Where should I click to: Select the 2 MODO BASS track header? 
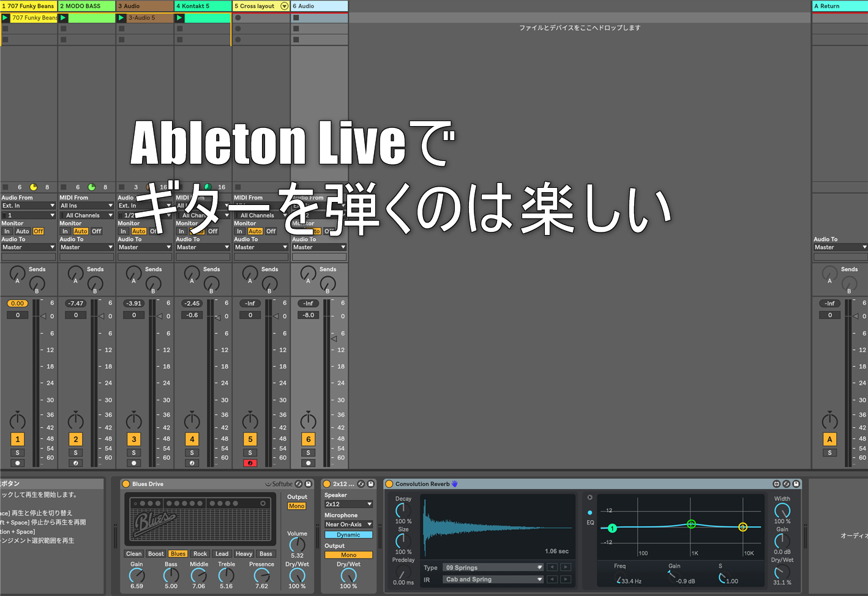(86, 6)
